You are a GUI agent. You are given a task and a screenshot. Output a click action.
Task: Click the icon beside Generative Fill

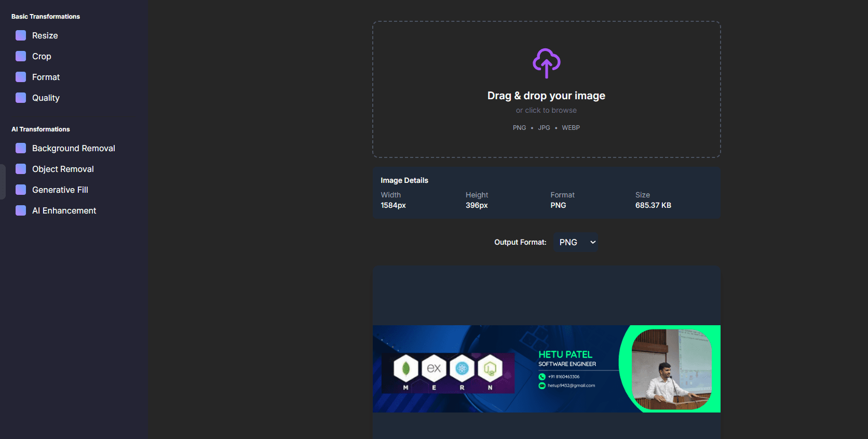tap(21, 190)
